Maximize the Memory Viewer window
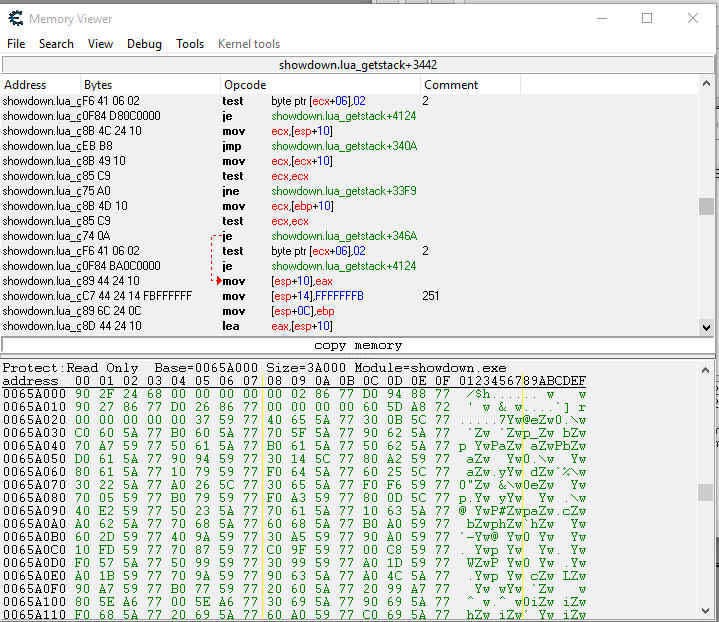Viewport: 719px width, 622px height. pyautogui.click(x=647, y=18)
